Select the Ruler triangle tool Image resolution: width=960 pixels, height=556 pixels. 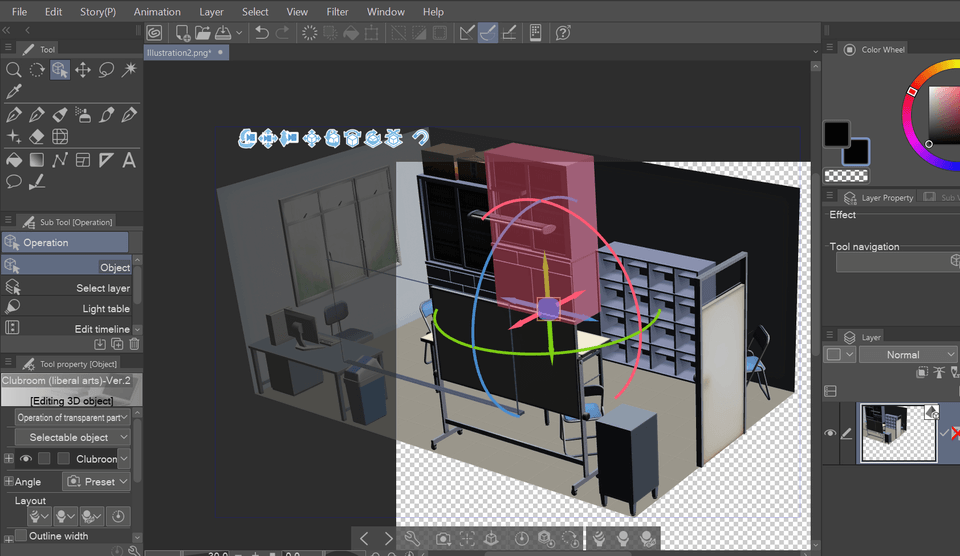(x=106, y=160)
